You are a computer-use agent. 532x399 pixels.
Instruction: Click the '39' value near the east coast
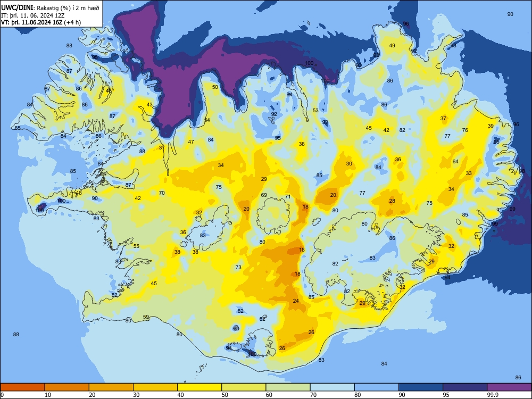[491, 126]
